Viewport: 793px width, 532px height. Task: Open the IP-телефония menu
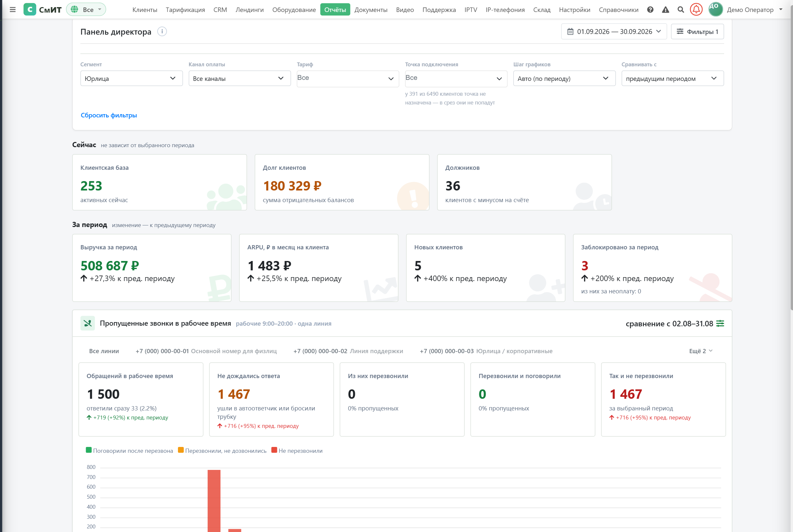pos(505,9)
